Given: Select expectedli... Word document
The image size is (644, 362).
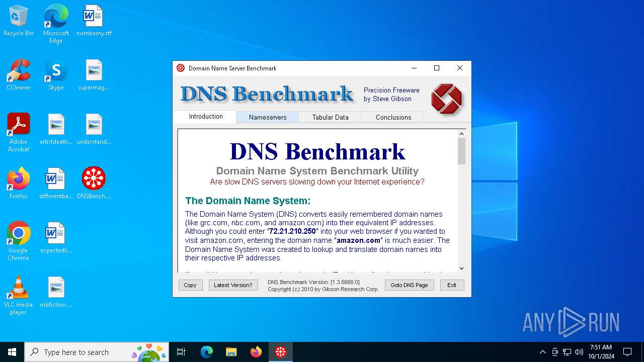Looking at the screenshot, I should [x=56, y=238].
